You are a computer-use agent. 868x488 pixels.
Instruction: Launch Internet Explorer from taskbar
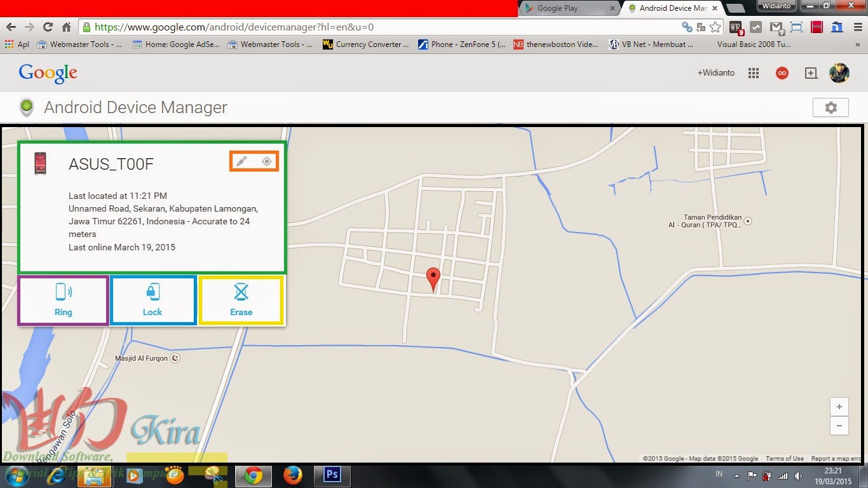point(57,475)
